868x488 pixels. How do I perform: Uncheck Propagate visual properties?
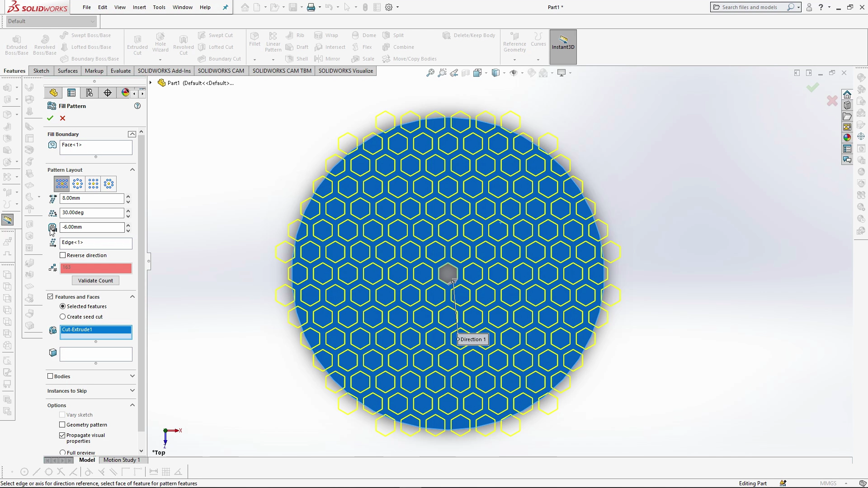[62, 435]
